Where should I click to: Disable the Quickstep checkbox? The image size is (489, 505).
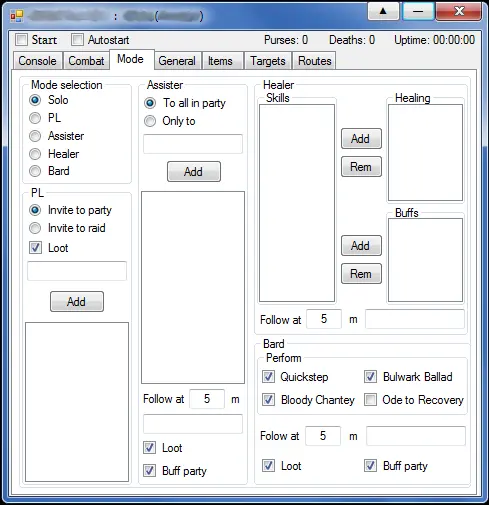click(x=268, y=377)
